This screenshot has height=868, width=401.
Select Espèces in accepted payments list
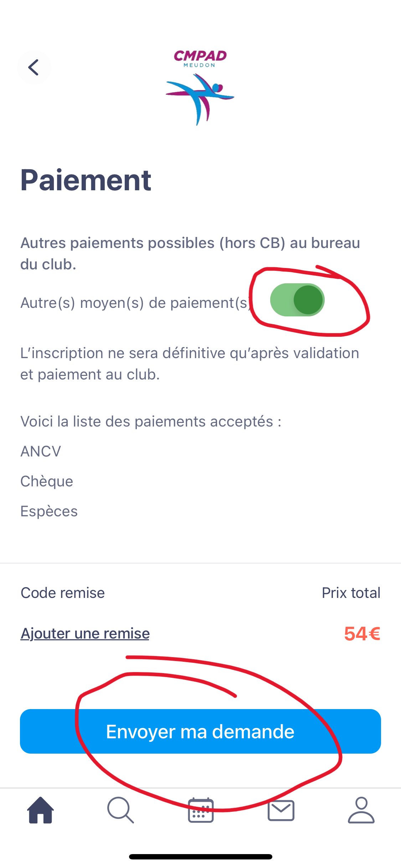(49, 511)
